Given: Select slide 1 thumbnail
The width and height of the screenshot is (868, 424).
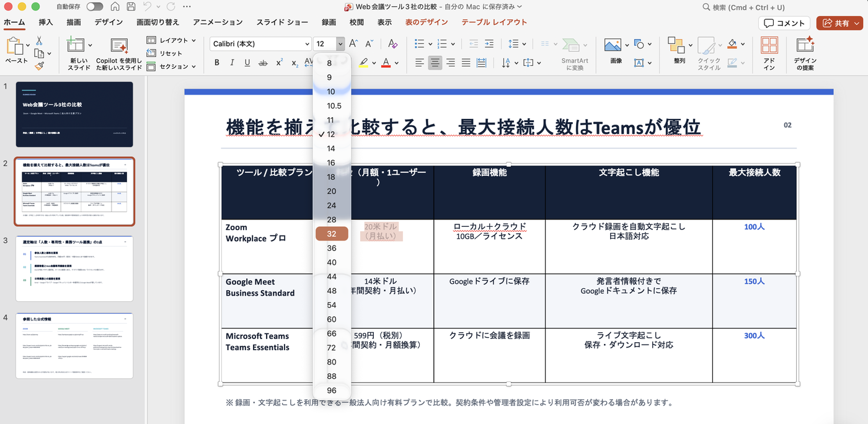Looking at the screenshot, I should [x=74, y=114].
